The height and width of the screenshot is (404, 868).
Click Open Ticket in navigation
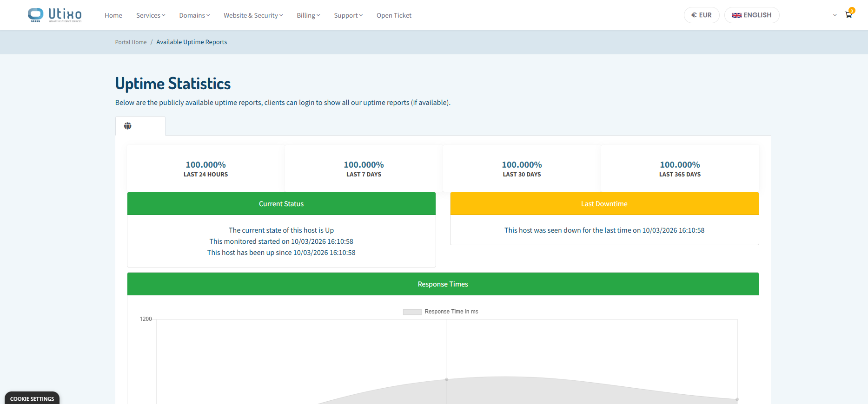coord(394,15)
